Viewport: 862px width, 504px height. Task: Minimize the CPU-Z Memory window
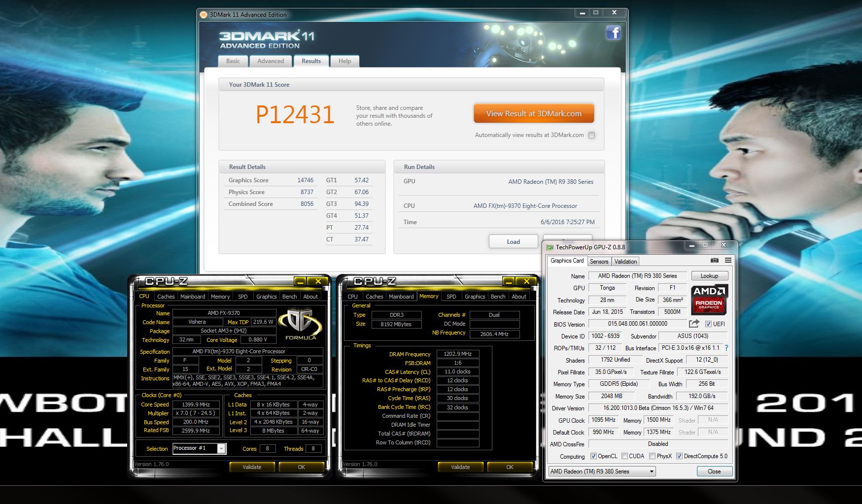[x=508, y=281]
